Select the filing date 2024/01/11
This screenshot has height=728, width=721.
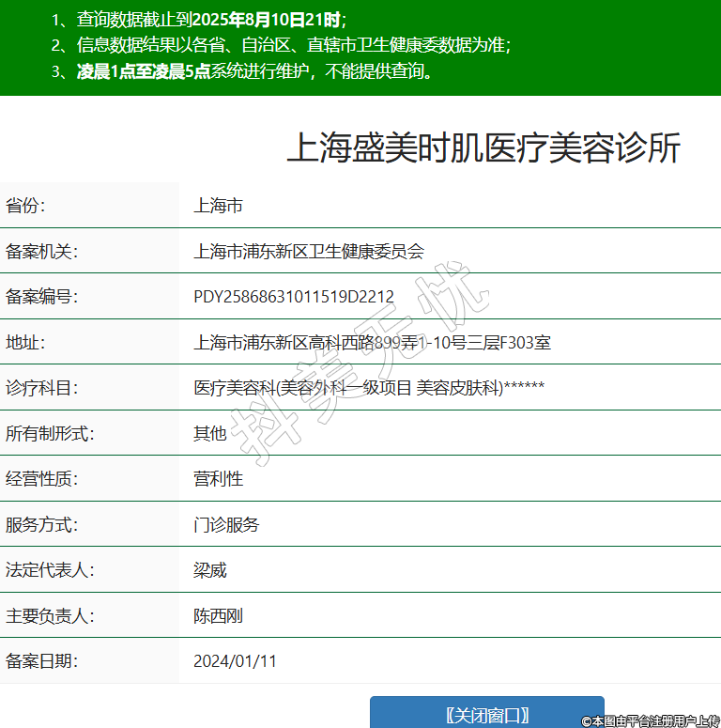click(235, 661)
